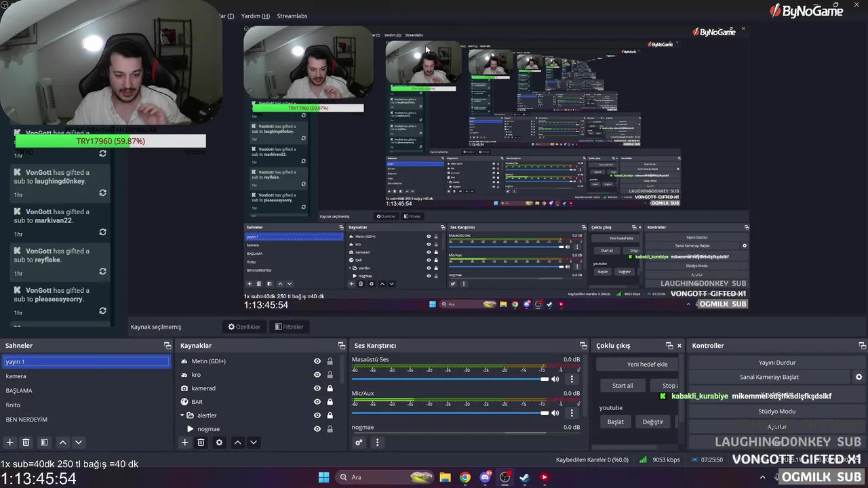Hide the kro source

click(317, 375)
